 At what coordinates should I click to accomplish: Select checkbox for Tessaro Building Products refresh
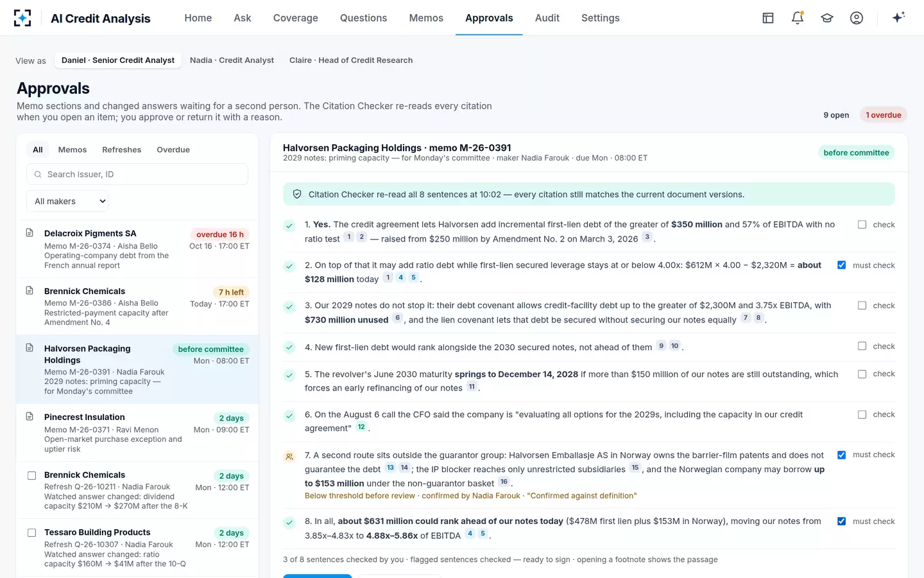(31, 532)
